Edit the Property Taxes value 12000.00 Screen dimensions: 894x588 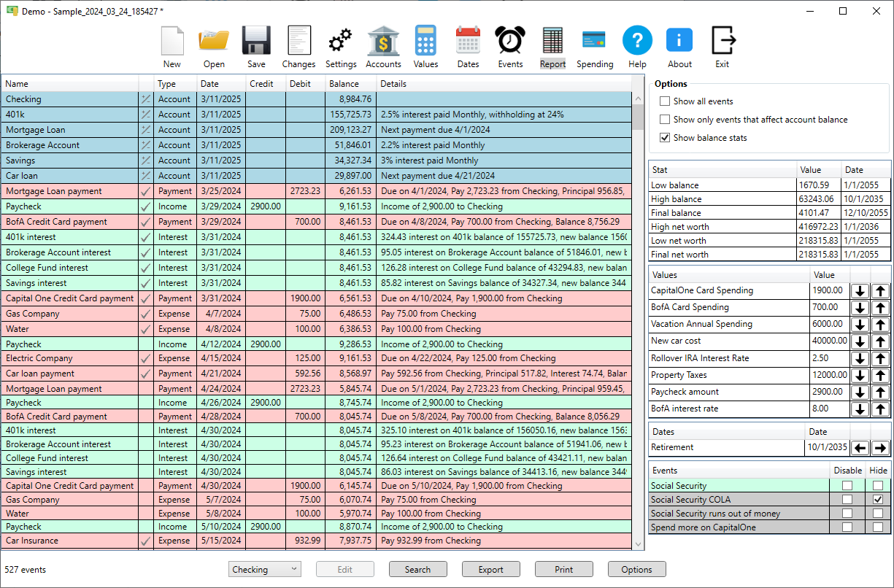[x=830, y=375]
